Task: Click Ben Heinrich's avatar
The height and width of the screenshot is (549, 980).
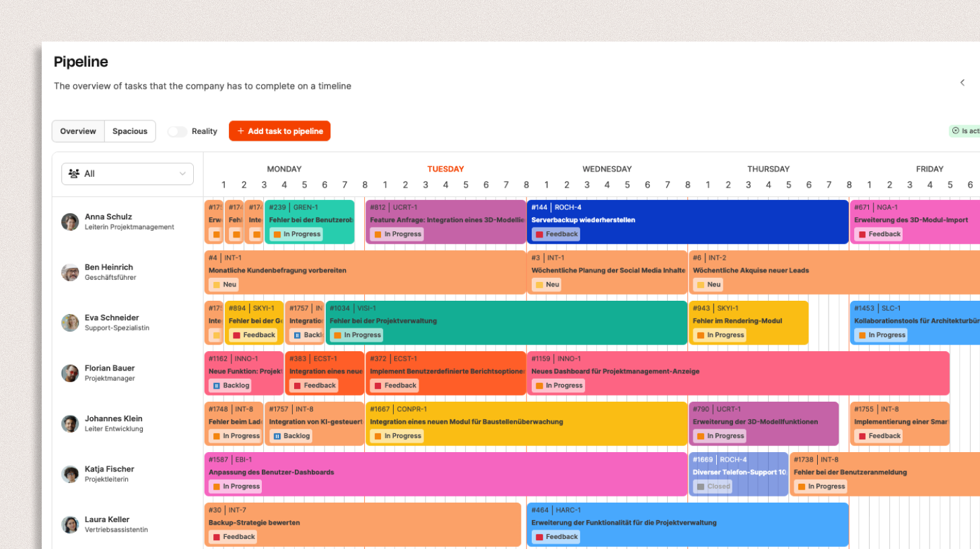Action: point(70,272)
